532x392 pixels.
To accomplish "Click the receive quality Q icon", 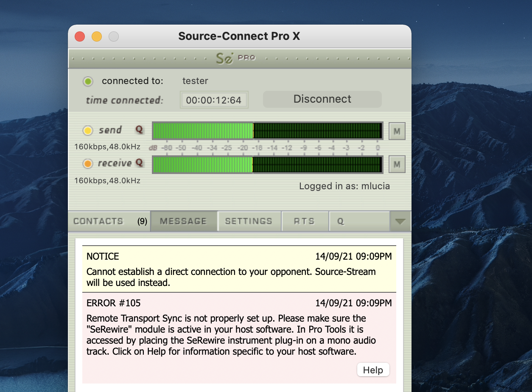I will (139, 163).
